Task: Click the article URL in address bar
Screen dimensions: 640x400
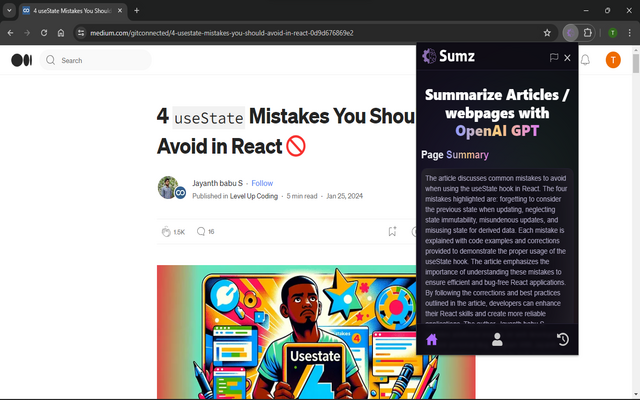Action: pos(222,33)
